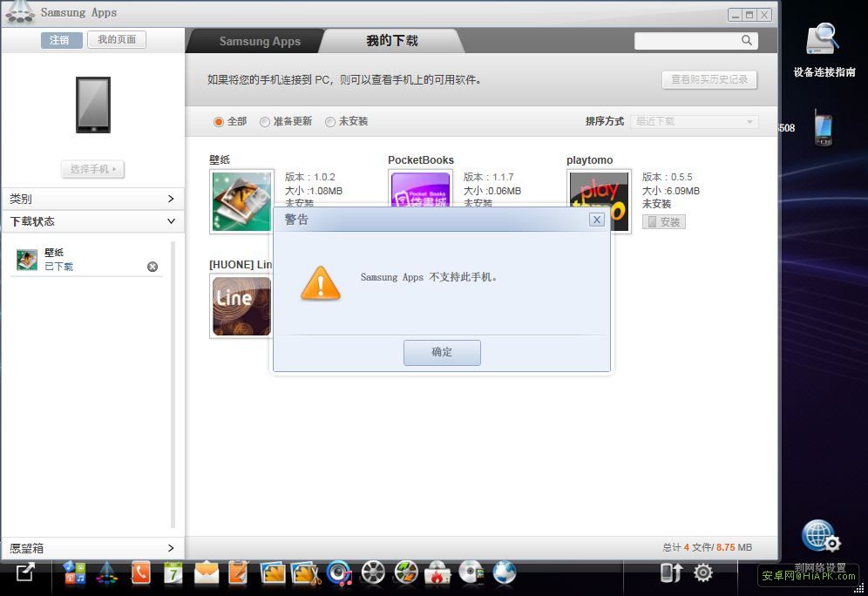The width and height of the screenshot is (868, 596).
Task: Open the orange phone contacts icon
Action: (x=140, y=572)
